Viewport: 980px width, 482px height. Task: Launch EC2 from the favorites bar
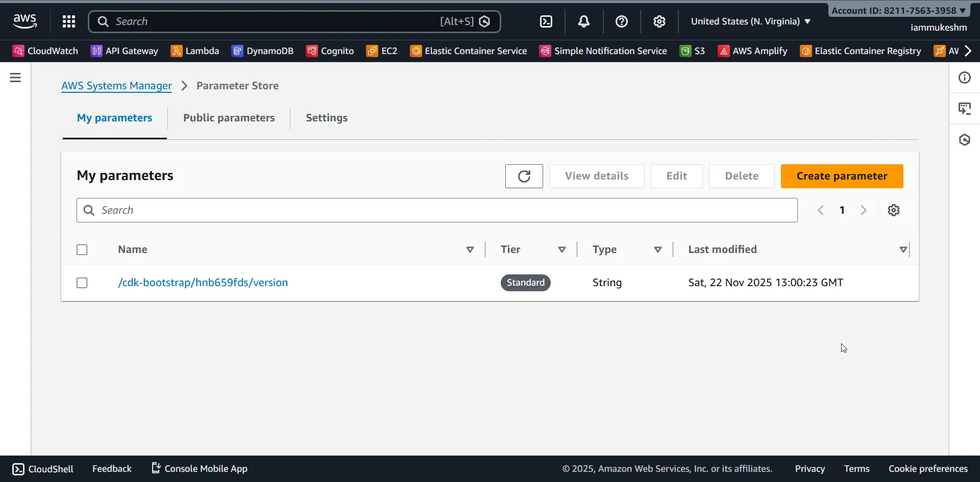[381, 50]
